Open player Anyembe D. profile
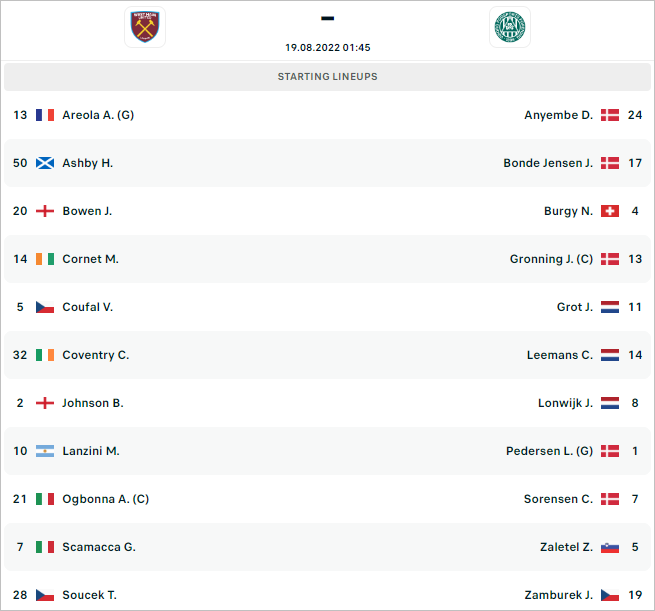 tap(559, 115)
